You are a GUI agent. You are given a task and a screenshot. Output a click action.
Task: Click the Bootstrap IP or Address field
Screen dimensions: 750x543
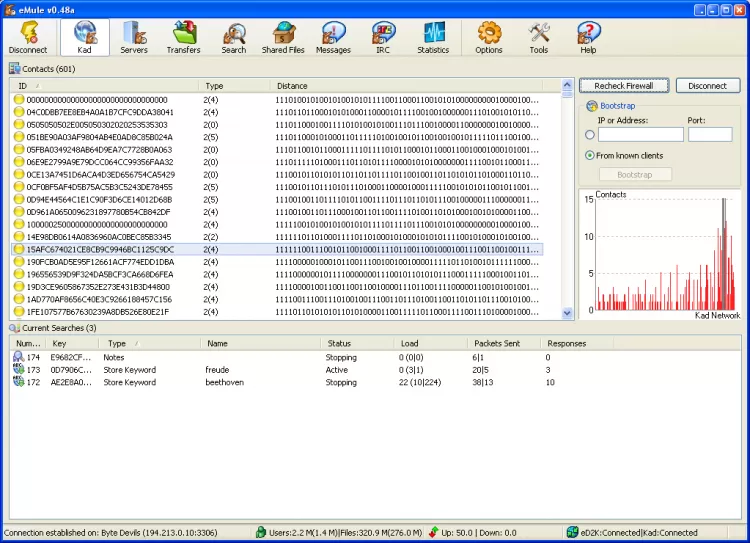click(640, 135)
